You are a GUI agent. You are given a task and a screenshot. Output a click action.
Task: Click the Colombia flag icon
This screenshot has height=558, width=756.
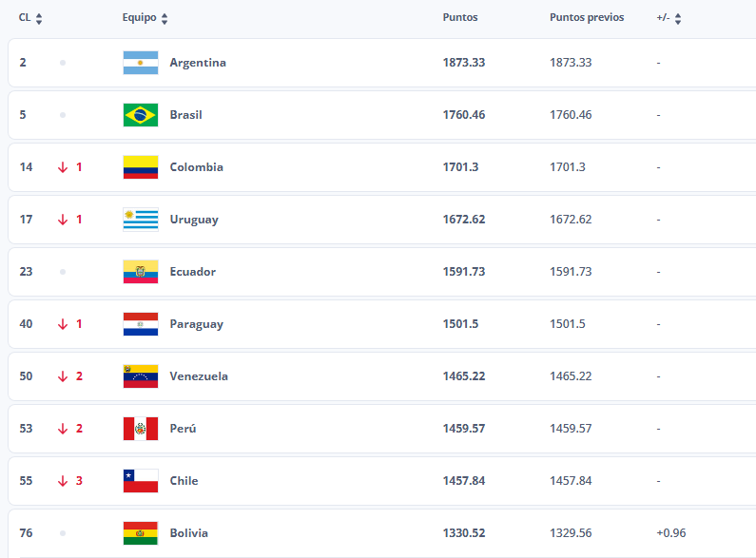point(141,167)
